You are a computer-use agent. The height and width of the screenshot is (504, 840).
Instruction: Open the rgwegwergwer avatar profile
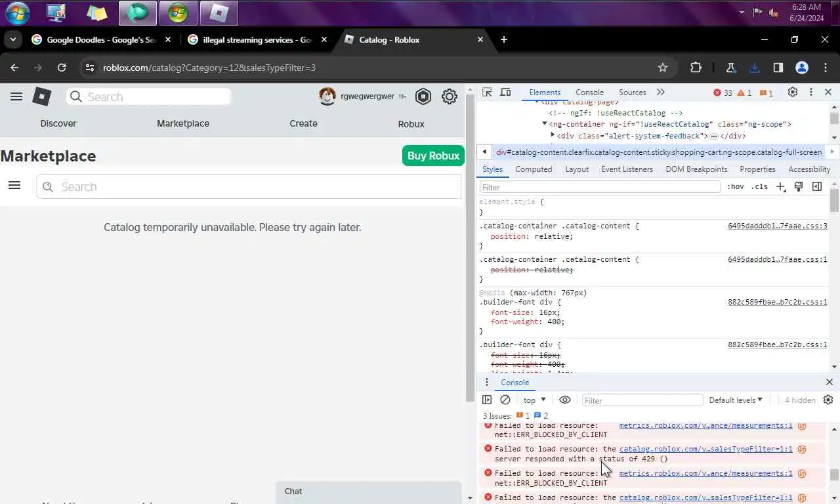pyautogui.click(x=327, y=96)
